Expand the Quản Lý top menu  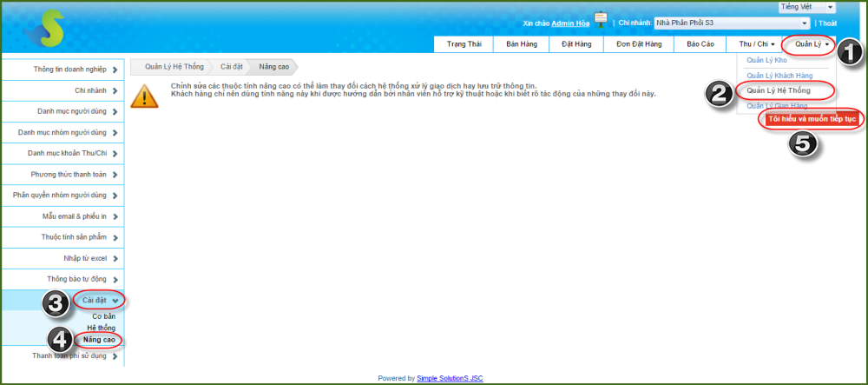point(812,43)
